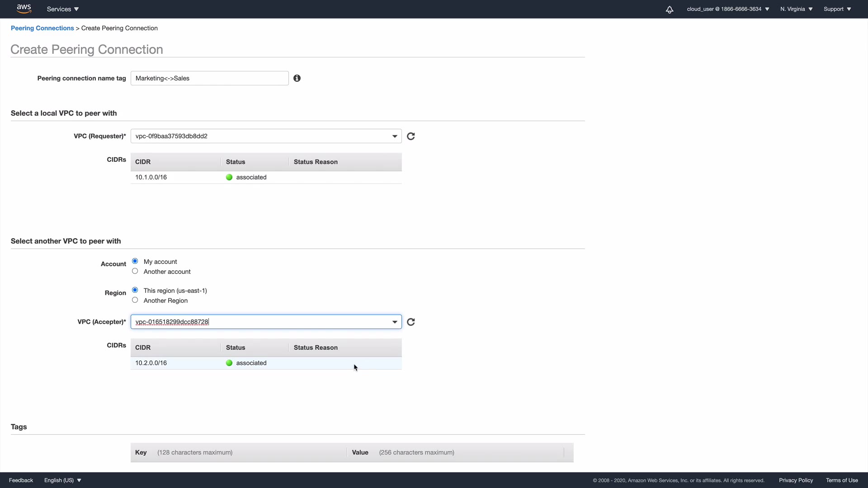Image resolution: width=868 pixels, height=488 pixels.
Task: Go to Peering Connections breadcrumb link
Action: coord(42,28)
